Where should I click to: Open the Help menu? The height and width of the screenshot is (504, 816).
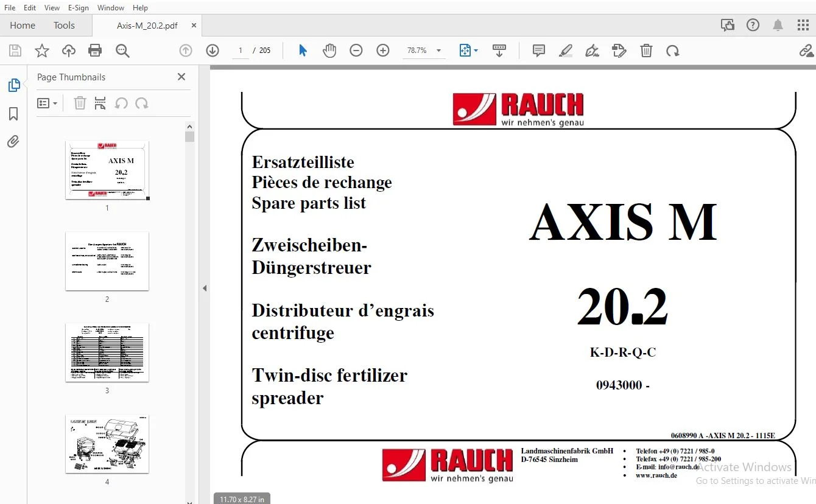(140, 7)
